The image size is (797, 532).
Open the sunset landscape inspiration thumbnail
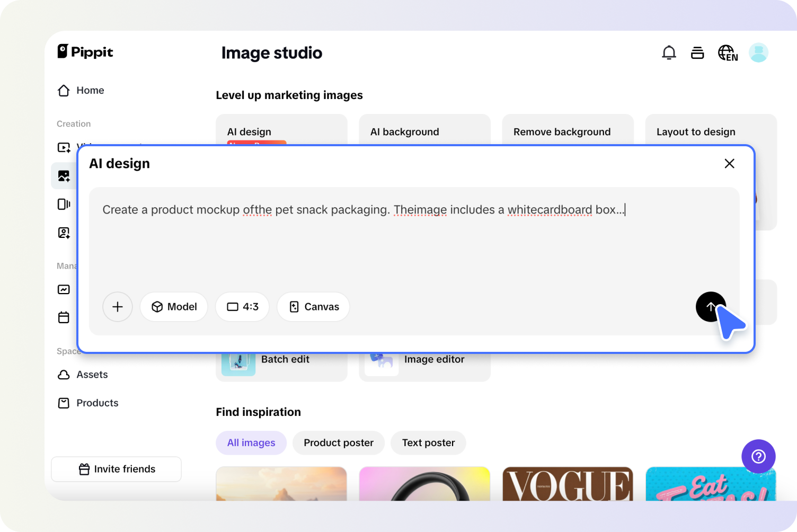(281, 484)
